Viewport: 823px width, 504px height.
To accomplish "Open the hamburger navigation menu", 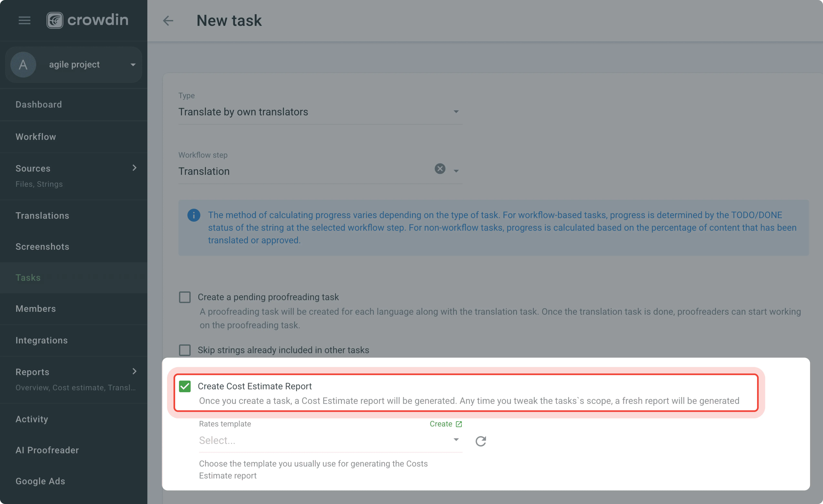I will 24,20.
